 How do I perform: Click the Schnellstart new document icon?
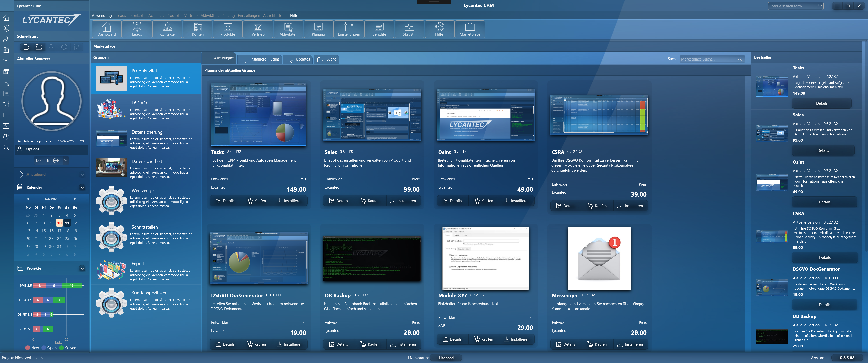click(x=26, y=47)
